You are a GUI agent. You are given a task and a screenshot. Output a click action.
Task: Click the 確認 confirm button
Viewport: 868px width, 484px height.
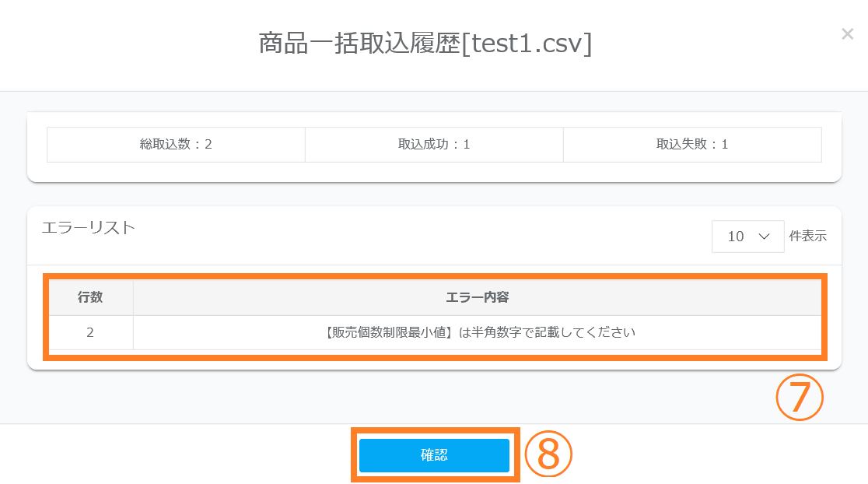[434, 456]
